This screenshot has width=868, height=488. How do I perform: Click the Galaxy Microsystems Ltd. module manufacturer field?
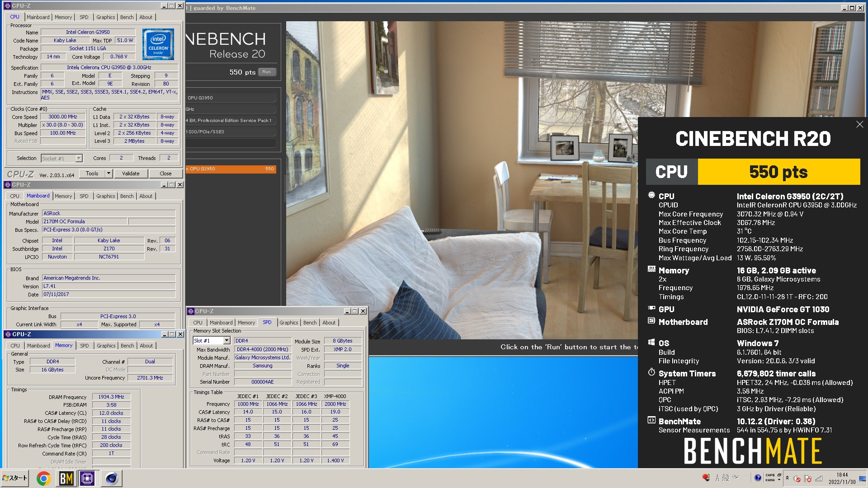pyautogui.click(x=263, y=357)
